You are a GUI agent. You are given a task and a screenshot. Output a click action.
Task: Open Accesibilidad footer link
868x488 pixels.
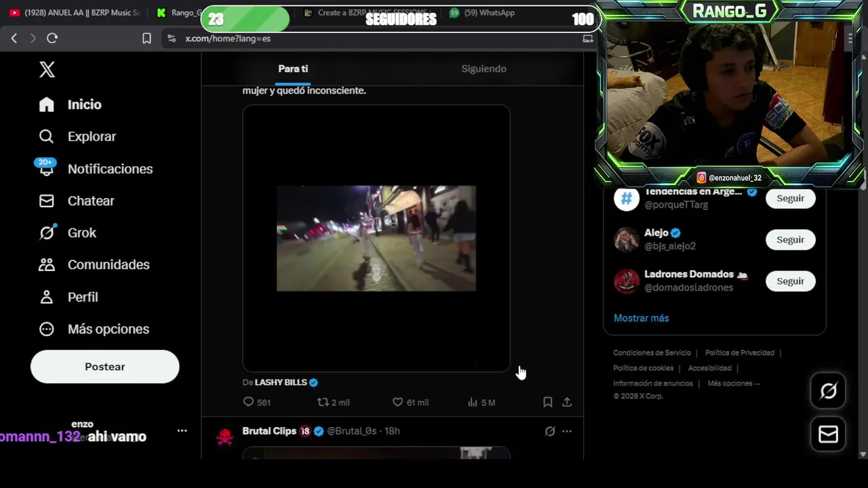click(709, 368)
